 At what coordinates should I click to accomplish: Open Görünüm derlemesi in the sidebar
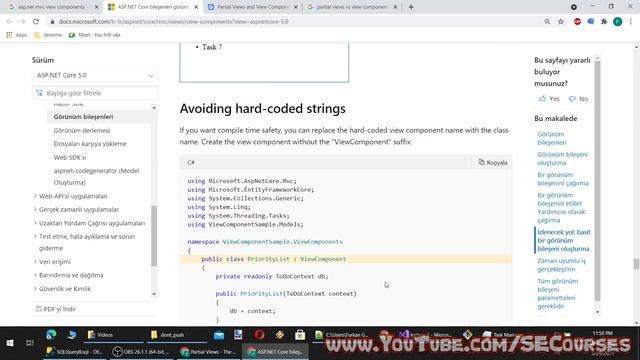82,130
